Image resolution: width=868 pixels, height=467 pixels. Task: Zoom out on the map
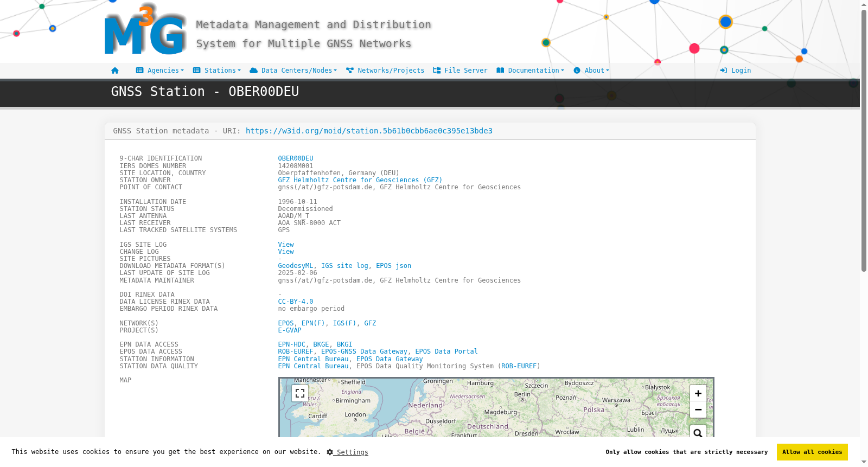(698, 410)
